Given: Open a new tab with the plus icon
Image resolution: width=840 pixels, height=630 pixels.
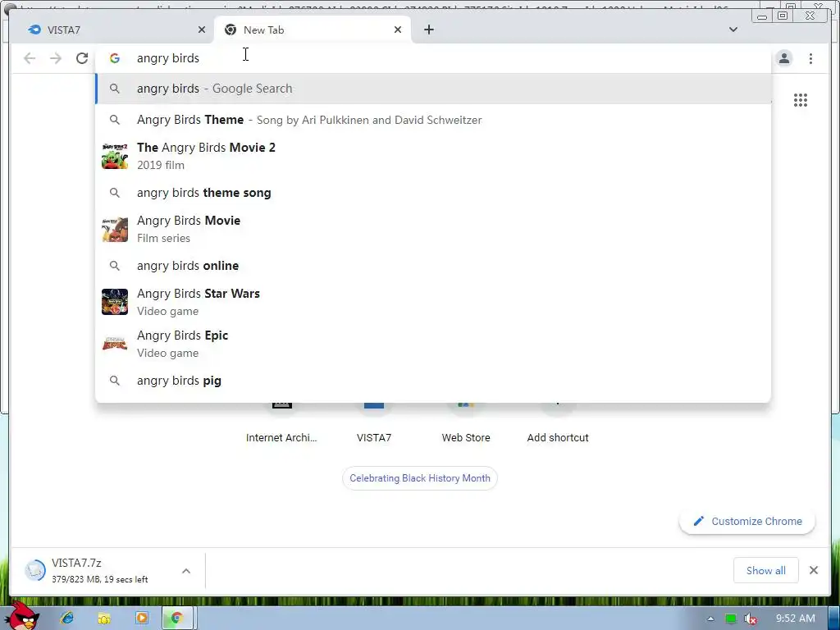Looking at the screenshot, I should pos(428,30).
